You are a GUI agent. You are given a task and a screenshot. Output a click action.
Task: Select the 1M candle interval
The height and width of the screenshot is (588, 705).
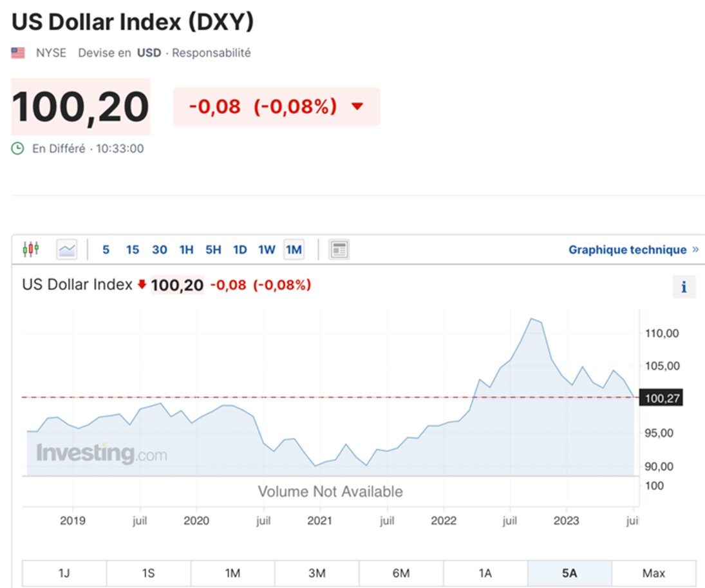click(294, 250)
